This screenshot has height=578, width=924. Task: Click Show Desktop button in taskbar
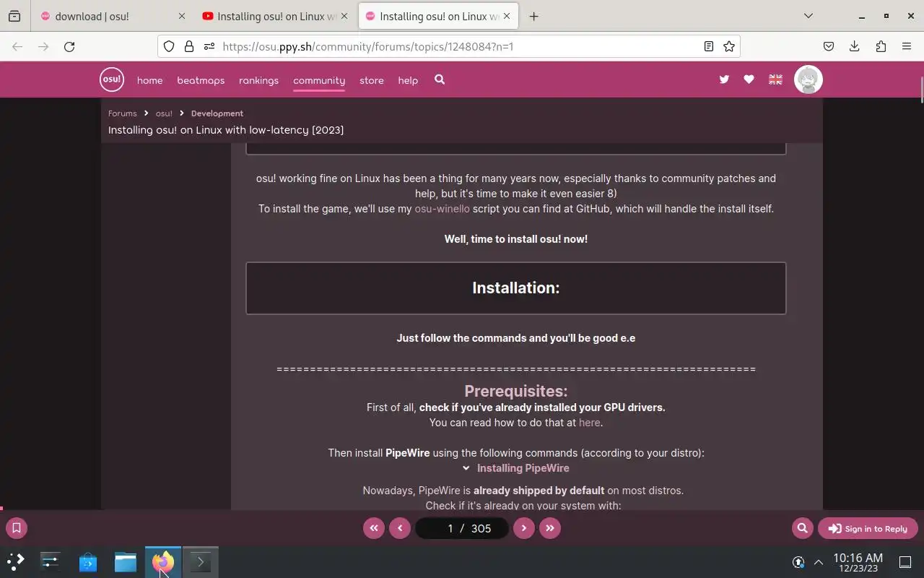coord(905,562)
